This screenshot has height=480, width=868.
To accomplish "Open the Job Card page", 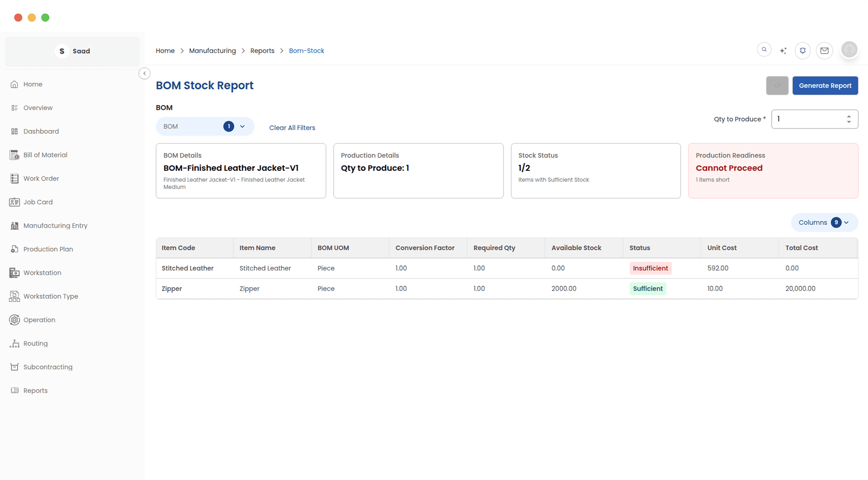I will pyautogui.click(x=38, y=202).
